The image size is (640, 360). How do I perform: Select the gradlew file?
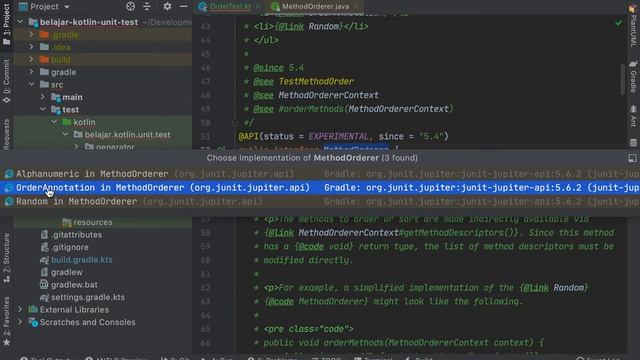(67, 272)
